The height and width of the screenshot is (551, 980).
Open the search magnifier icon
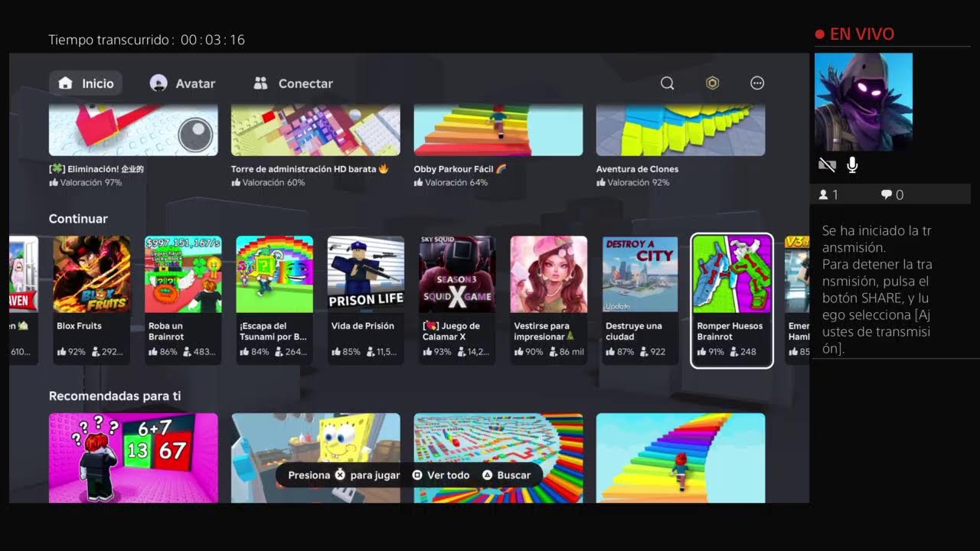(x=668, y=83)
